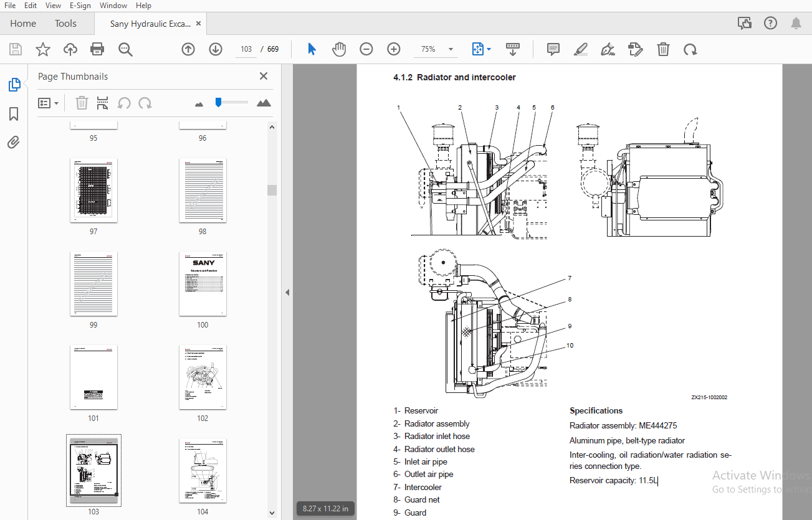The image size is (812, 520).
Task: Click the 'Radiator assembly: ME444275' text
Action: coord(623,425)
